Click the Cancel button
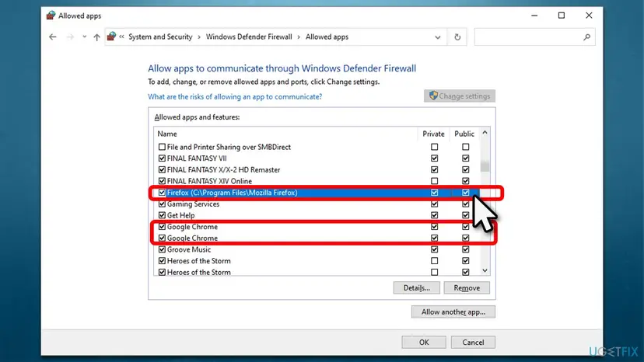Image resolution: width=644 pixels, height=362 pixels. tap(473, 343)
